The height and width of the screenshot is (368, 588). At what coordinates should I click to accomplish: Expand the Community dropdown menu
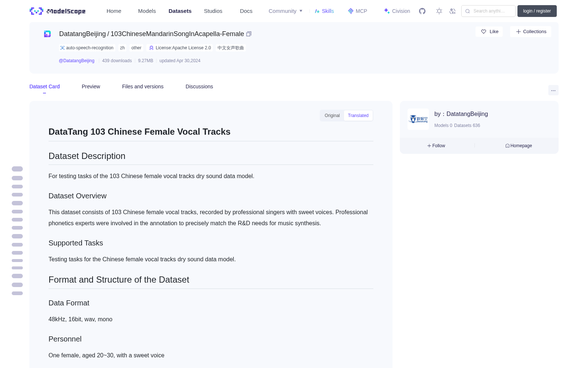point(286,11)
